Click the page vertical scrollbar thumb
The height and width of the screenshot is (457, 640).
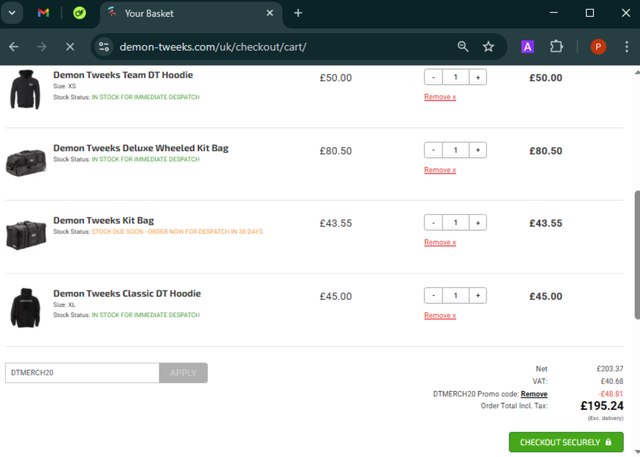coord(637,255)
